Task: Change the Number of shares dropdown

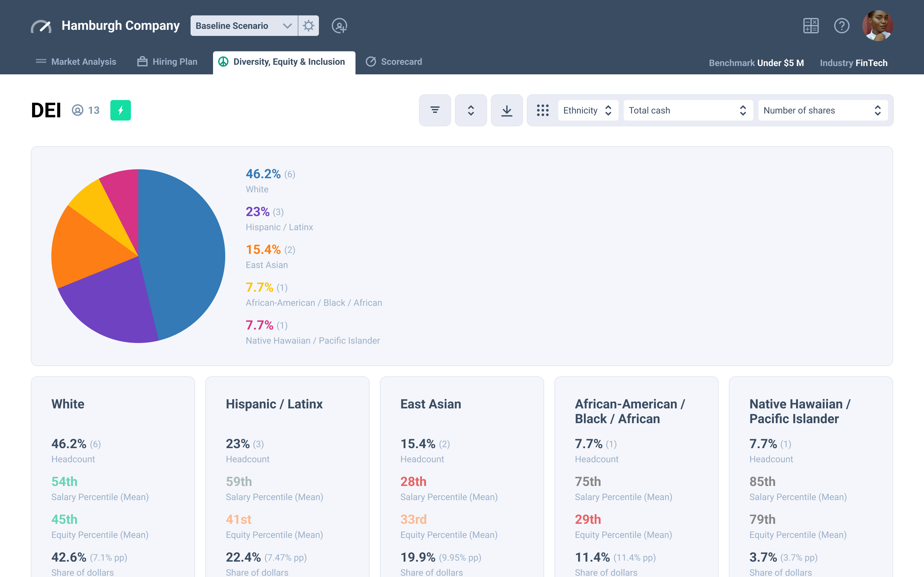Action: tap(822, 110)
